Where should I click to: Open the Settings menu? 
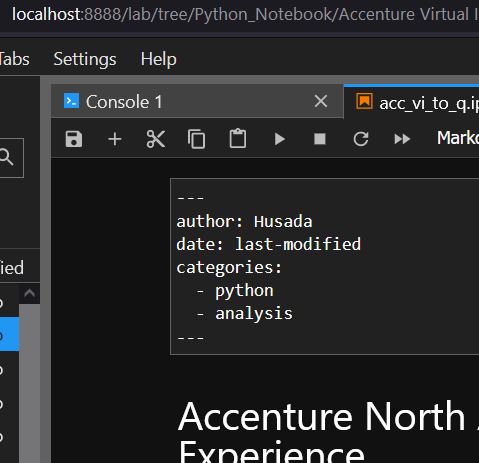[x=85, y=59]
